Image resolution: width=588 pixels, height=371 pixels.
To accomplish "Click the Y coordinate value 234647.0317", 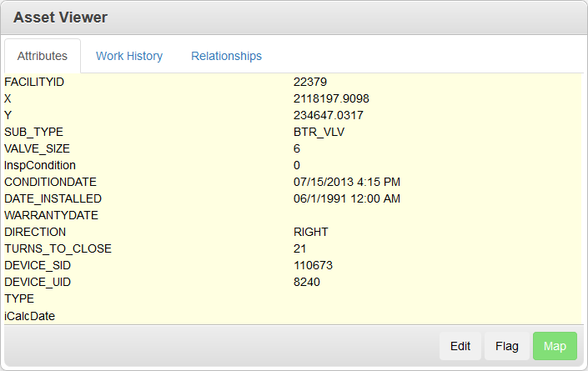I will coord(329,115).
